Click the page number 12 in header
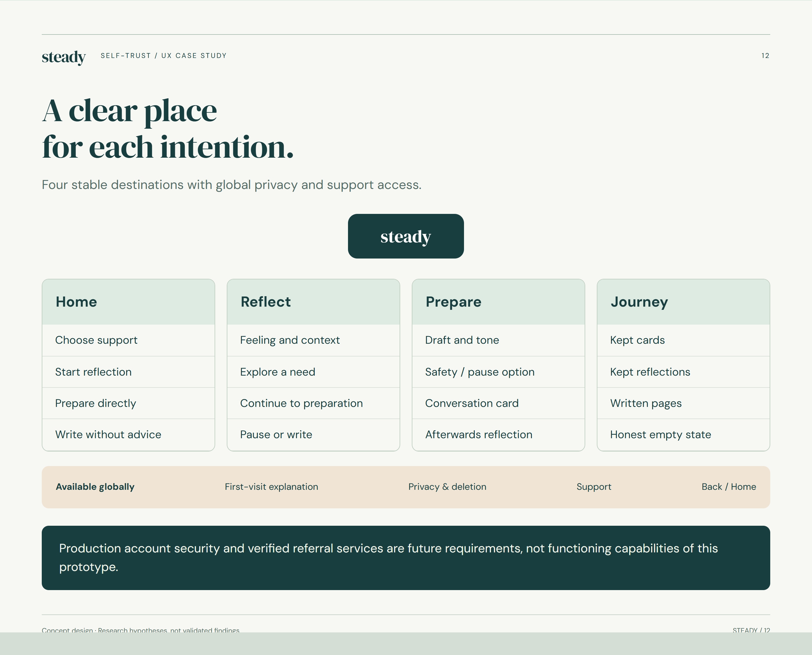 pos(765,56)
